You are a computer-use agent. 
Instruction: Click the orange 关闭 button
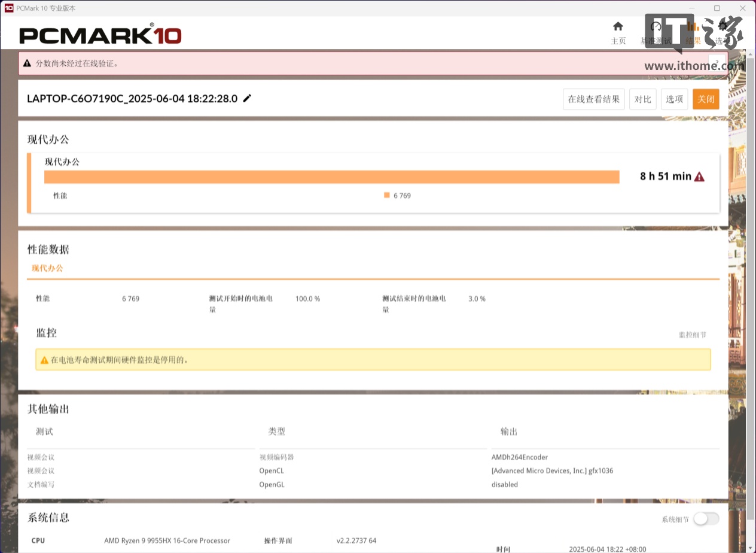(x=706, y=99)
